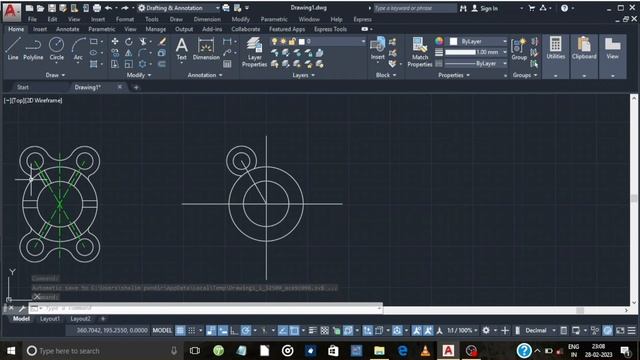
Task: Expand the Layers panel dropdown
Action: [x=304, y=75]
